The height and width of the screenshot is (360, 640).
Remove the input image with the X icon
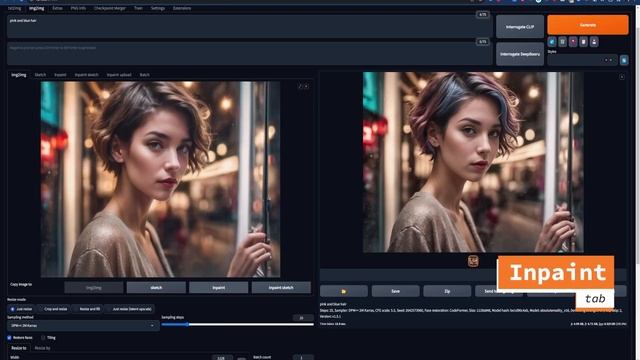pos(307,86)
